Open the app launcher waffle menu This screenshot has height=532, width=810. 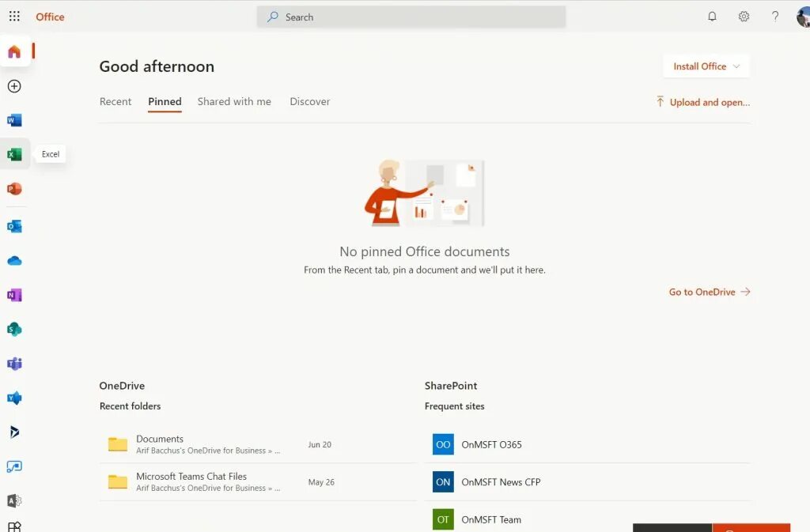(14, 16)
